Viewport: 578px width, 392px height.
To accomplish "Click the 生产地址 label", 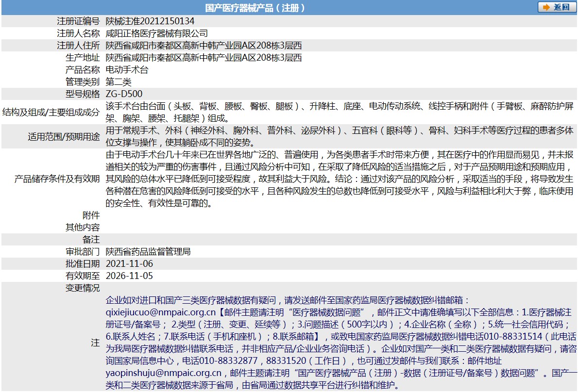I will 83,58.
